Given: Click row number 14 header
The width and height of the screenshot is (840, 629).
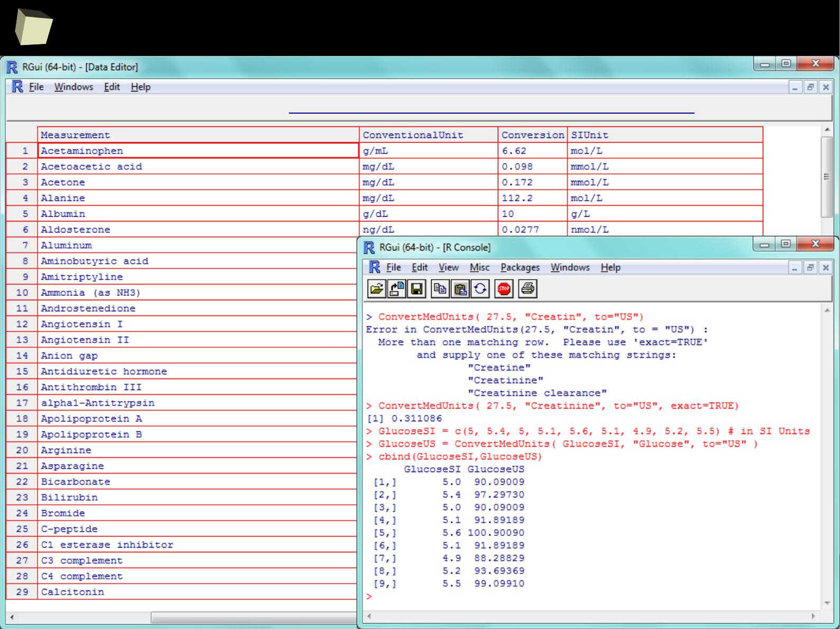Looking at the screenshot, I should point(22,356).
